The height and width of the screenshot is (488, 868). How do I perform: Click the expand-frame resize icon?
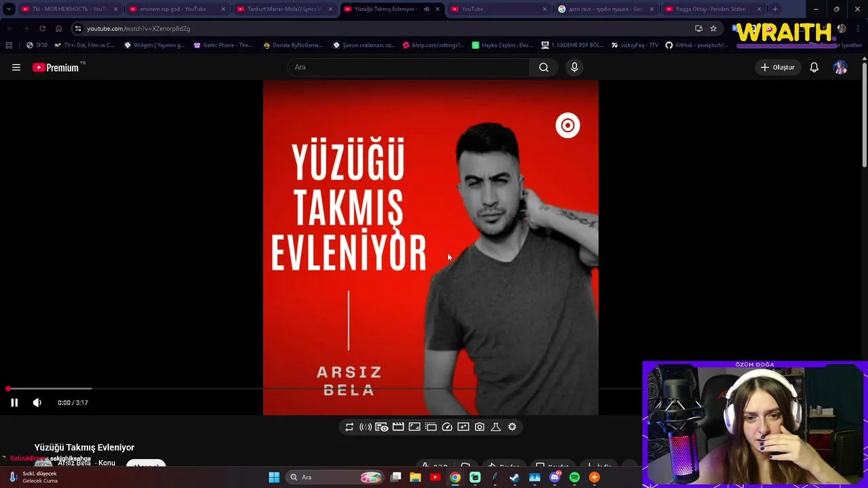[x=414, y=427]
